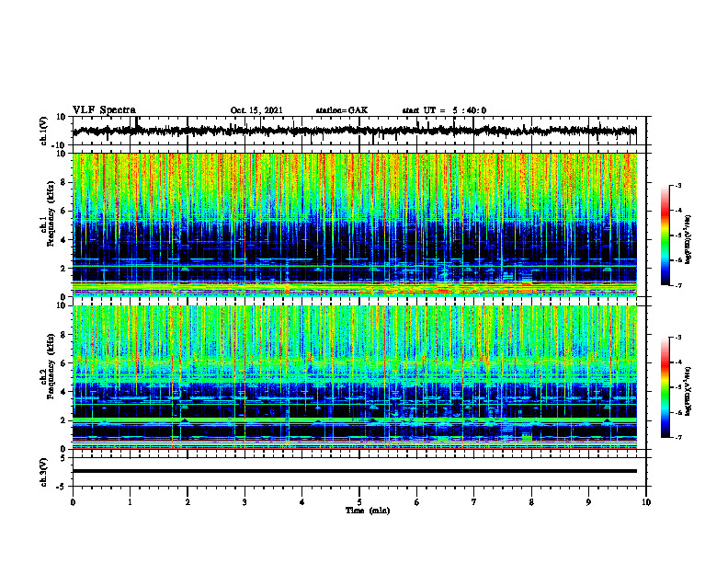Click the "5" tick on the time axis
This screenshot has height=563, width=728.
tap(359, 502)
